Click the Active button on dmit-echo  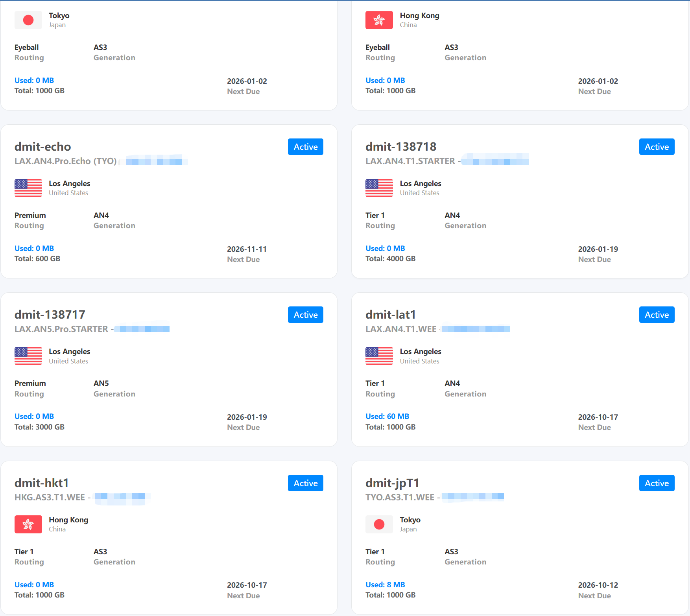coord(305,147)
